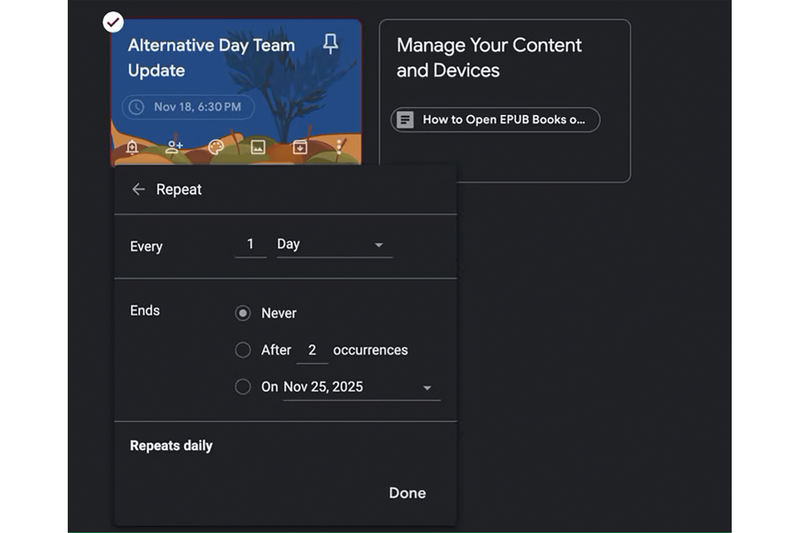
Task: Open the How to Open EPUB Books link chip
Action: point(495,120)
